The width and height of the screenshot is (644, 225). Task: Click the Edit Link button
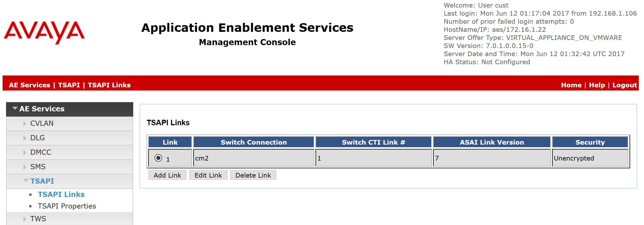[x=208, y=175]
